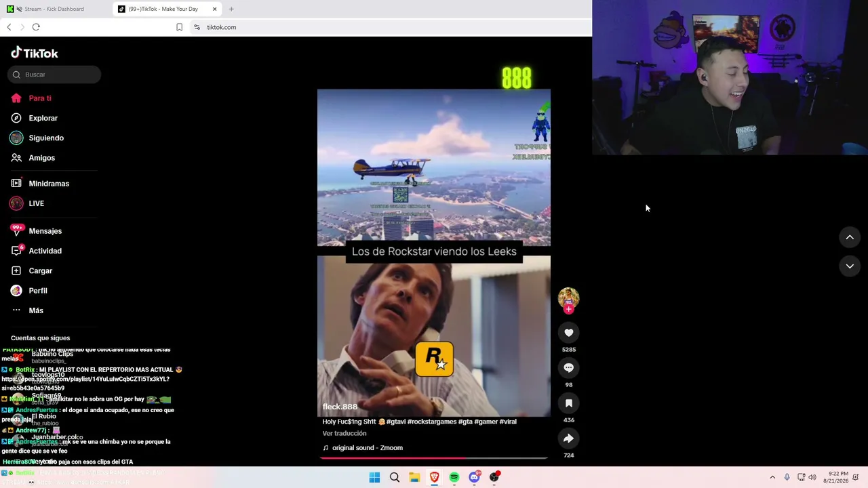Image resolution: width=868 pixels, height=488 pixels.
Task: Switch to the Stream - Kick Dashboard tab
Action: click(x=54, y=9)
